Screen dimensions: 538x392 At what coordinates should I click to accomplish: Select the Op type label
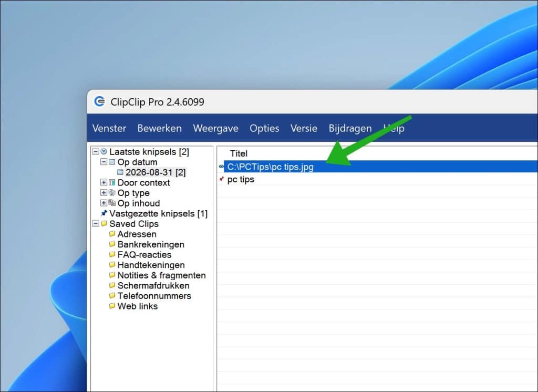coord(133,193)
